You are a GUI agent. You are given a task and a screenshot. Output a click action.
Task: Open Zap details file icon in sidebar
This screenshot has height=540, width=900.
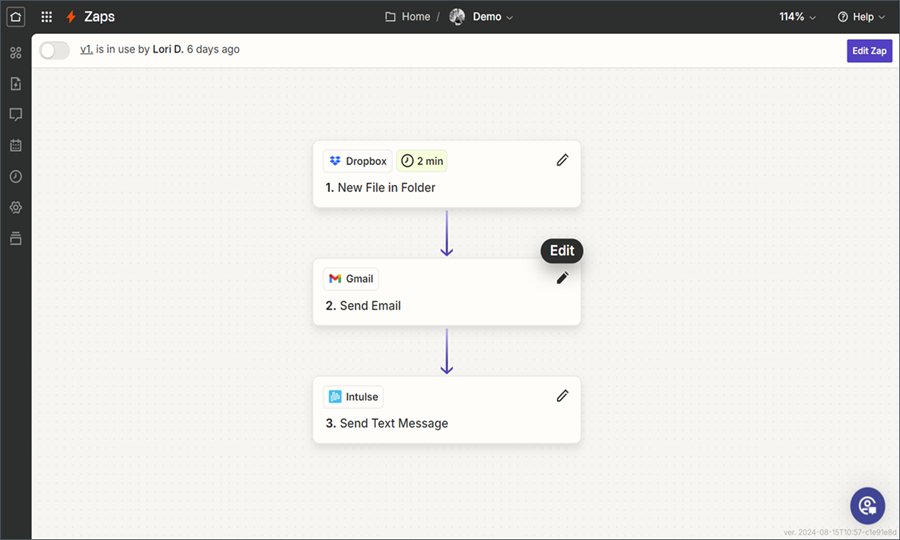[15, 84]
